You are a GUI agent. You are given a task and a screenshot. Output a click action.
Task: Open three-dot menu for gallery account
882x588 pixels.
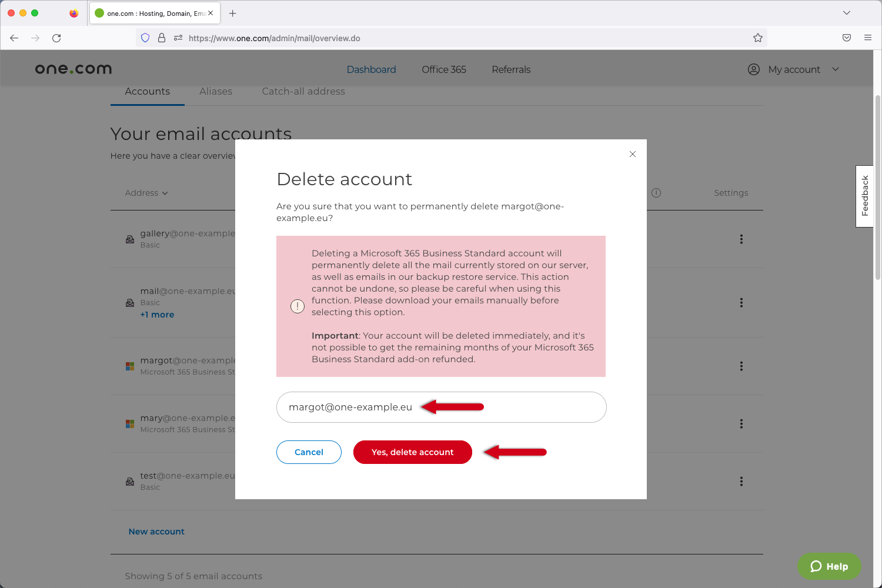click(741, 239)
